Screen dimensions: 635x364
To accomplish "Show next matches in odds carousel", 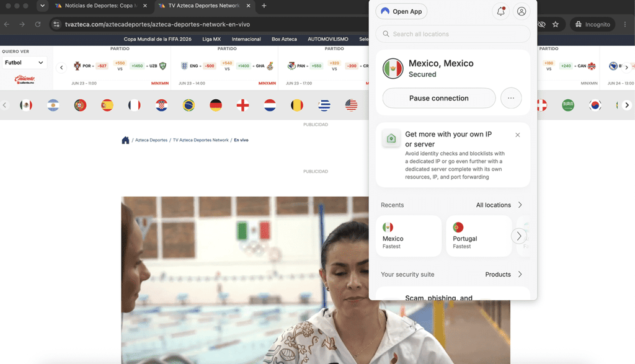I will pos(626,67).
